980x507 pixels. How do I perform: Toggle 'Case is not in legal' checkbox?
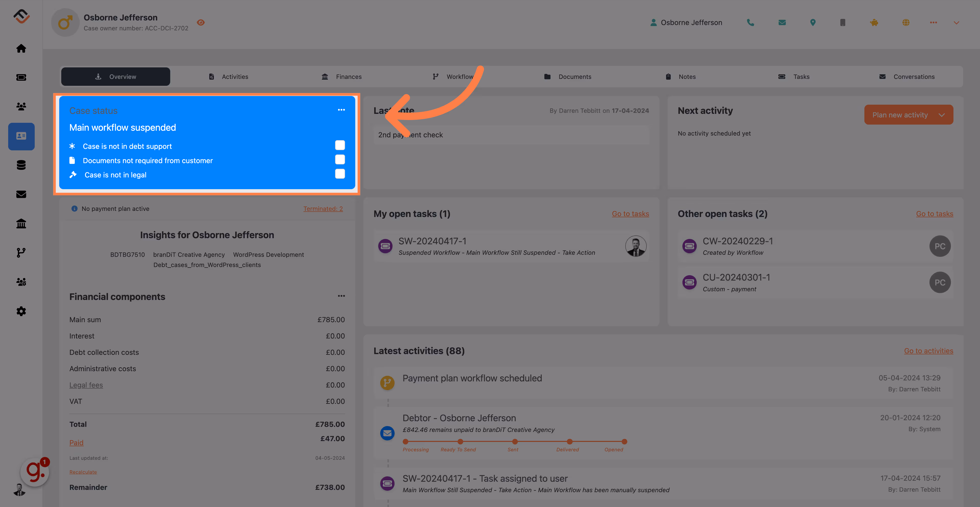[x=340, y=174]
